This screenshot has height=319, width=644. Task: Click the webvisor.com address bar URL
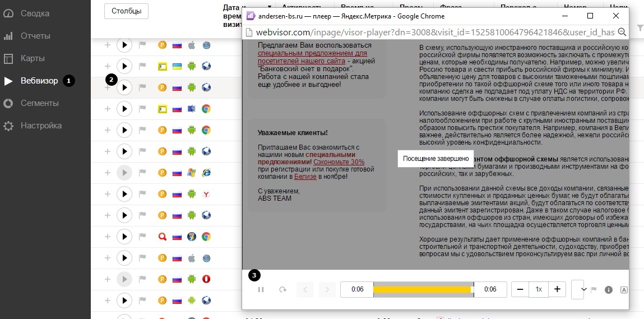point(435,31)
